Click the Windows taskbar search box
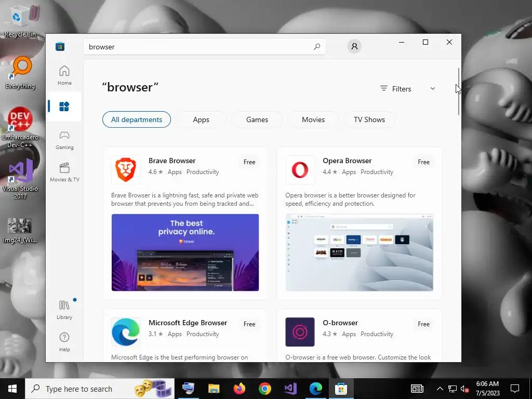This screenshot has width=532, height=399. point(100,389)
